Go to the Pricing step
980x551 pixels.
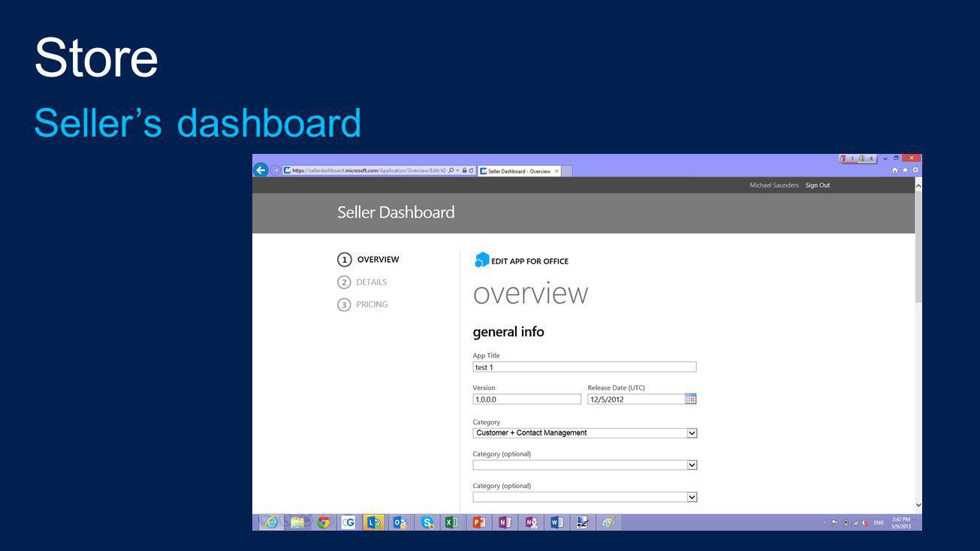tap(363, 305)
